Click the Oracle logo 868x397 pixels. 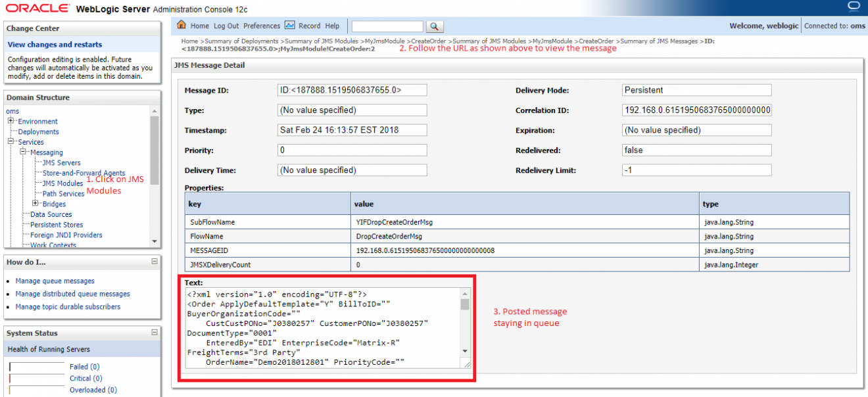pos(36,8)
